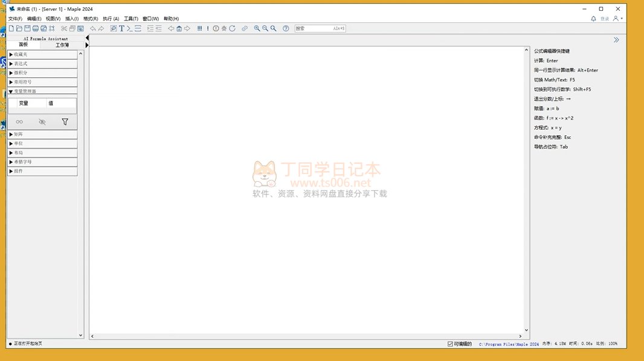The height and width of the screenshot is (361, 644).
Task: Print the document using the printer icon
Action: click(36, 28)
